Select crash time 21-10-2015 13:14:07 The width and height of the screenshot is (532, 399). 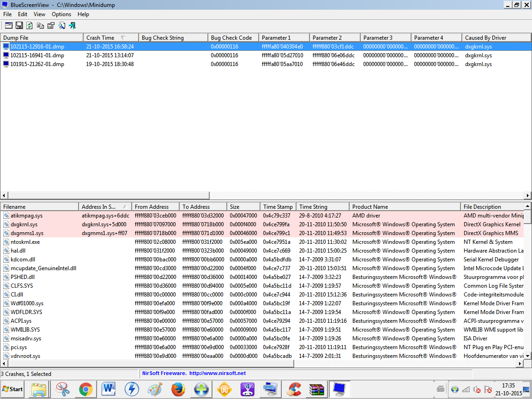pos(110,55)
